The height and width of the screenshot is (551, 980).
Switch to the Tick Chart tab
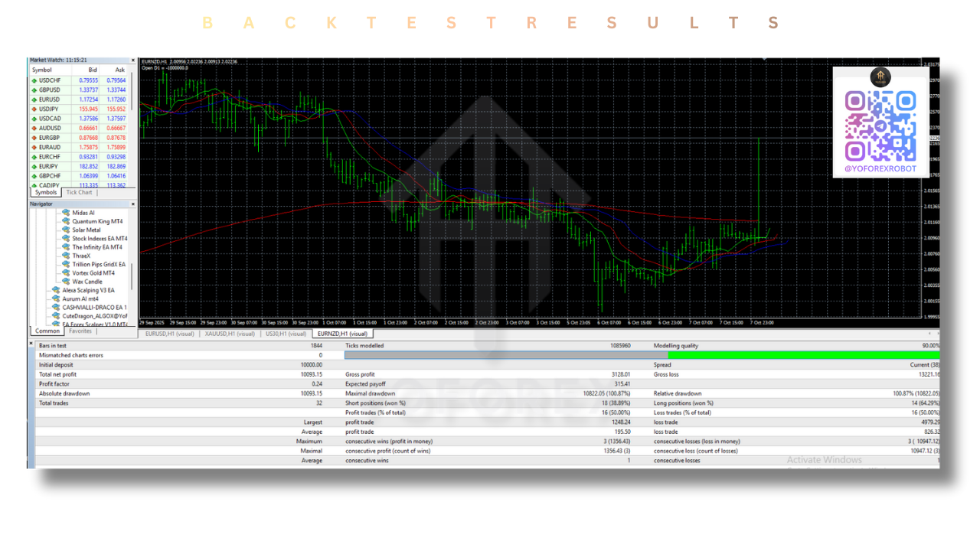point(78,192)
